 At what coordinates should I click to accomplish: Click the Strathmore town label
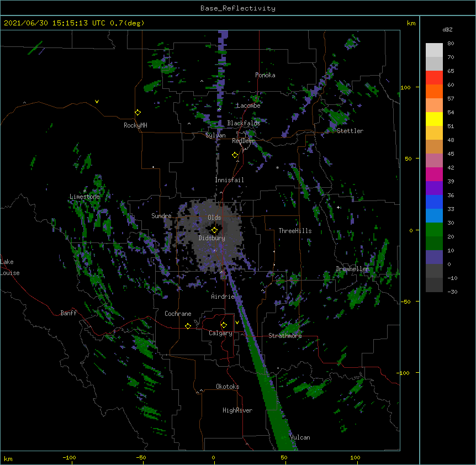click(285, 336)
